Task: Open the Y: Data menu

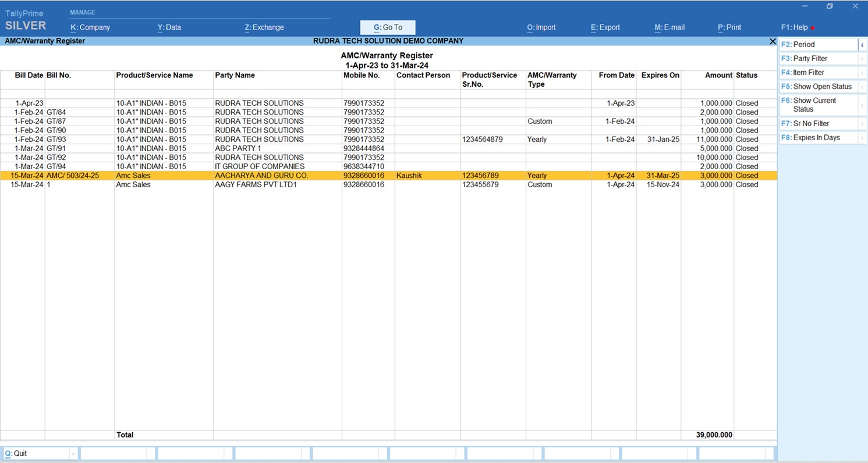Action: point(169,27)
